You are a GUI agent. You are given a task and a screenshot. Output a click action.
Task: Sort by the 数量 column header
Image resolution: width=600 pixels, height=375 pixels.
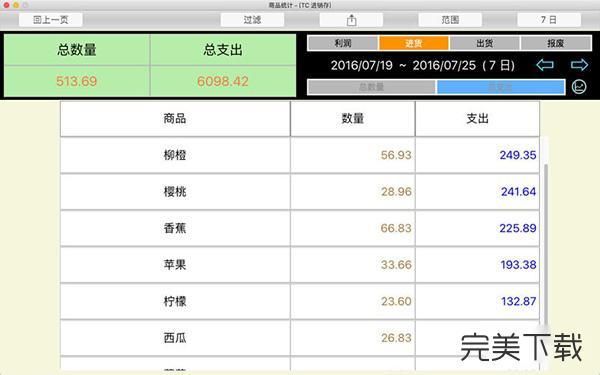[353, 119]
